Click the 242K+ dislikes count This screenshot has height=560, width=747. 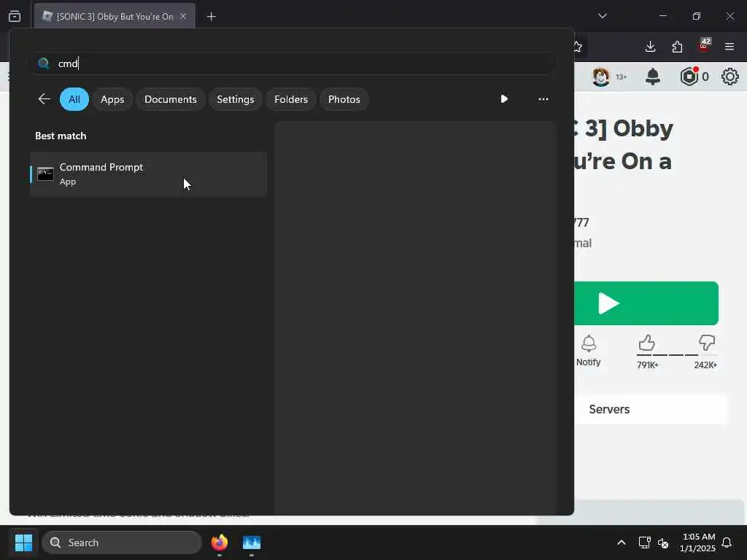pos(705,365)
